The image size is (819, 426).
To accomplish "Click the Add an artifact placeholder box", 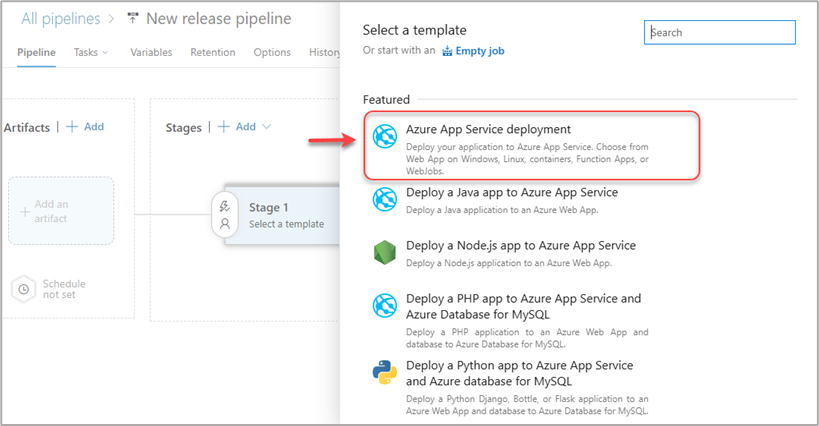I will coord(61,211).
